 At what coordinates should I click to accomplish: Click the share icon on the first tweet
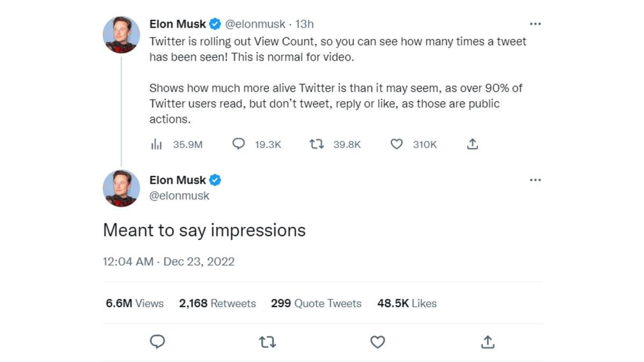coord(472,144)
